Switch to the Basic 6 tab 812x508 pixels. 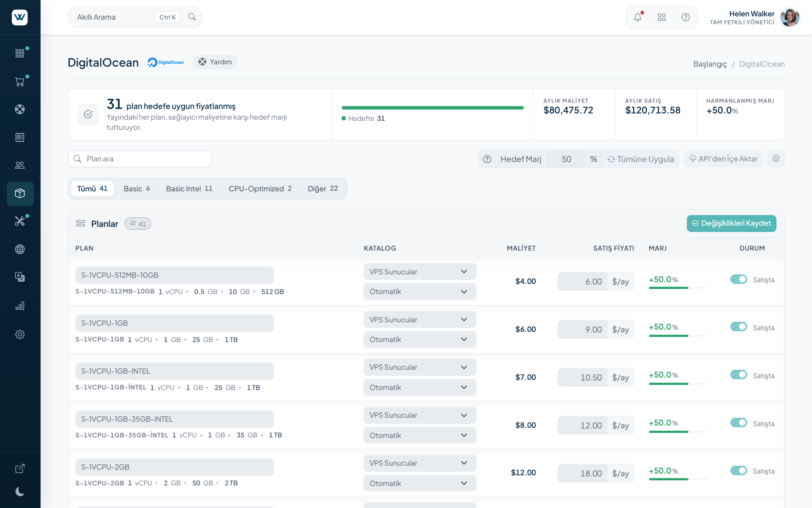point(137,189)
